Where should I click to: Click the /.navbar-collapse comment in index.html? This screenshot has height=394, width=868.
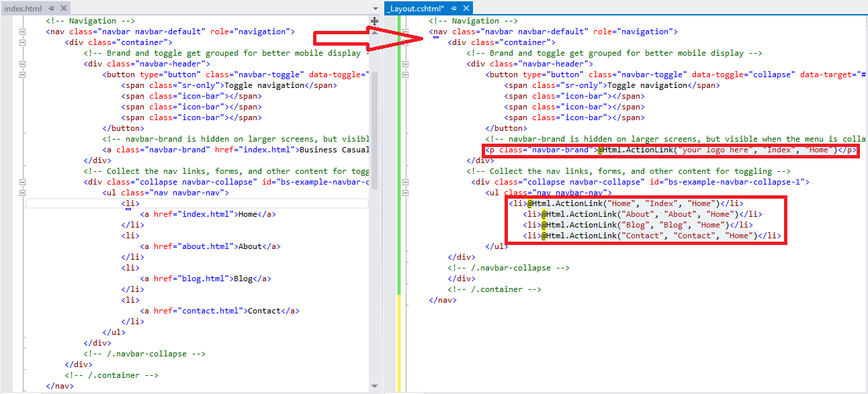(144, 354)
